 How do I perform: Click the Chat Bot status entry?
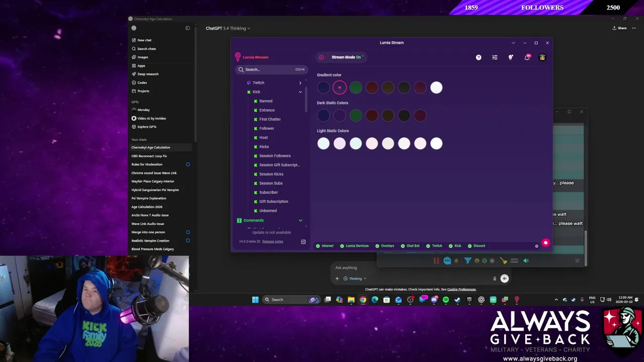point(410,246)
